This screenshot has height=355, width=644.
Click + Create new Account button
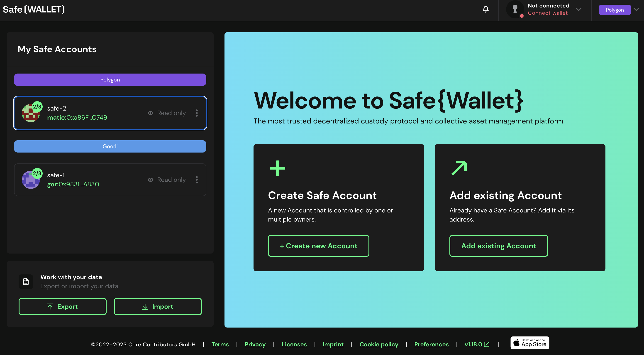pyautogui.click(x=319, y=246)
